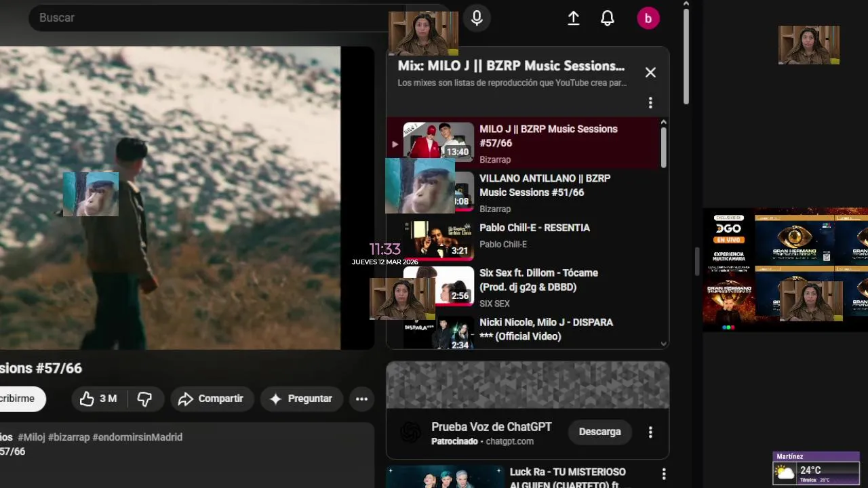Click the Descarga button on ChatGPT ad
Screen dimensions: 868x488
pos(599,432)
